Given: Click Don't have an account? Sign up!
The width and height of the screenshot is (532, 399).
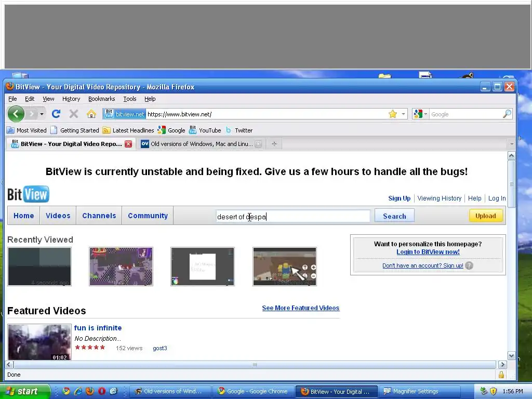Looking at the screenshot, I should pyautogui.click(x=423, y=265).
